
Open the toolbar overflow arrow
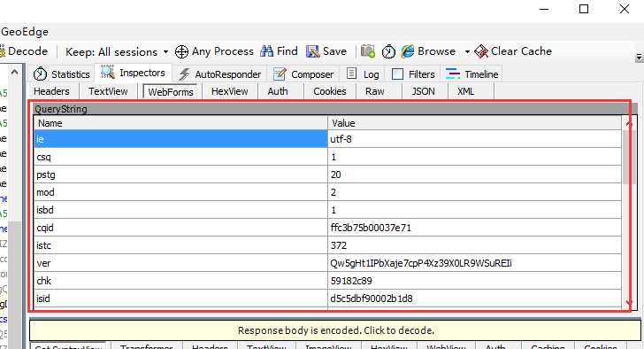point(639,58)
